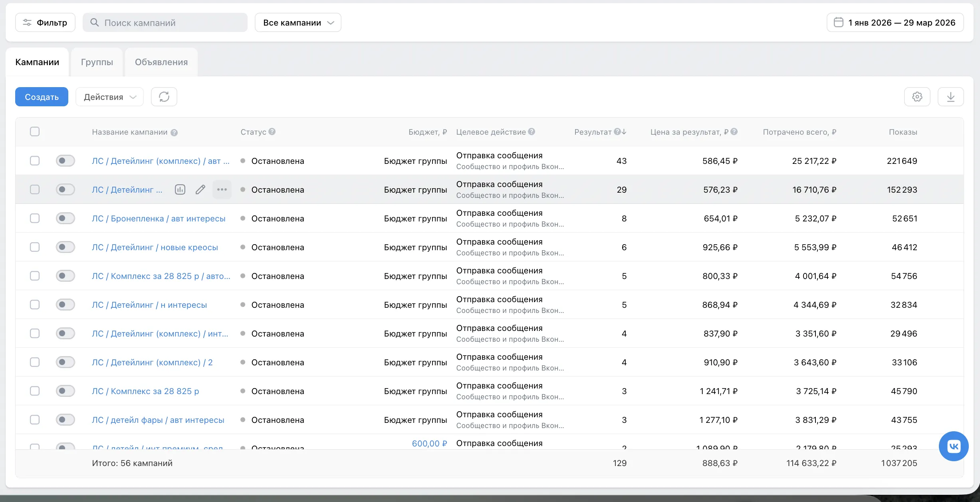Click sort arrow on Результат column
The width and height of the screenshot is (980, 502).
(624, 131)
